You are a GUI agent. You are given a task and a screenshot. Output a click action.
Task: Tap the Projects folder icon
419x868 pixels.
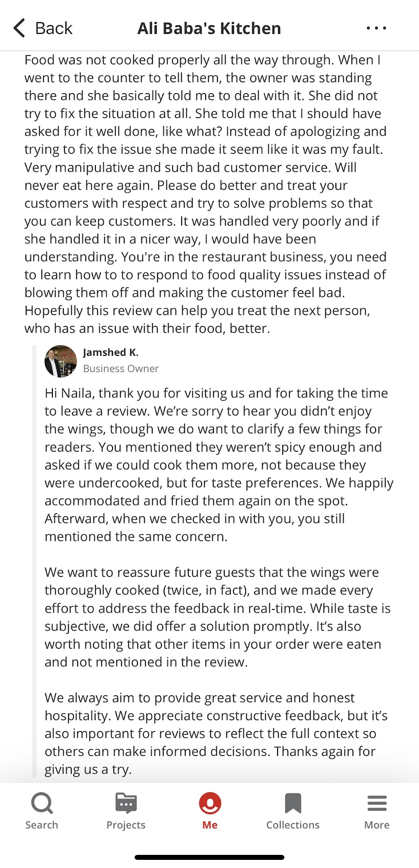tap(126, 803)
